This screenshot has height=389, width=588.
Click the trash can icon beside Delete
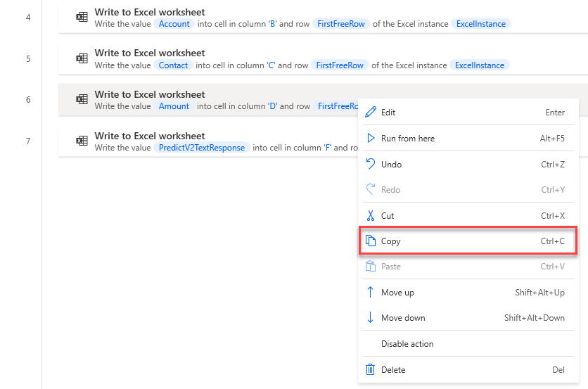click(x=370, y=369)
